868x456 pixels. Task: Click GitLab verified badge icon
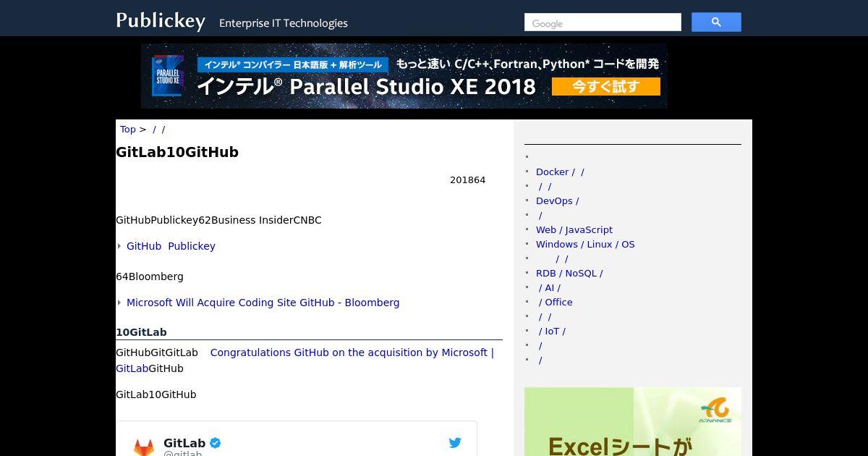pos(216,443)
